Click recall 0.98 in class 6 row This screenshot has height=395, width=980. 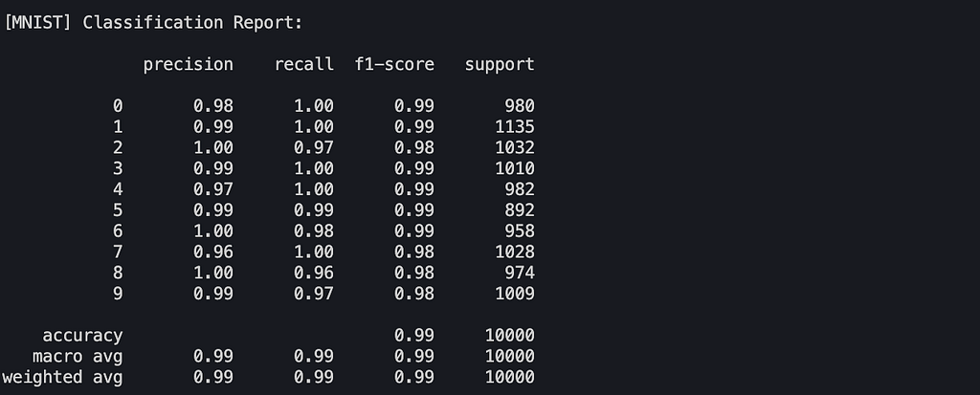(314, 231)
